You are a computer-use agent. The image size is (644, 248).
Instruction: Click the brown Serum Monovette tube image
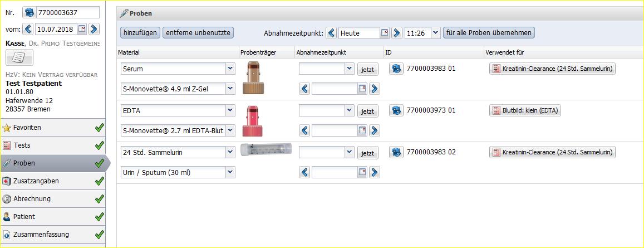tap(253, 77)
